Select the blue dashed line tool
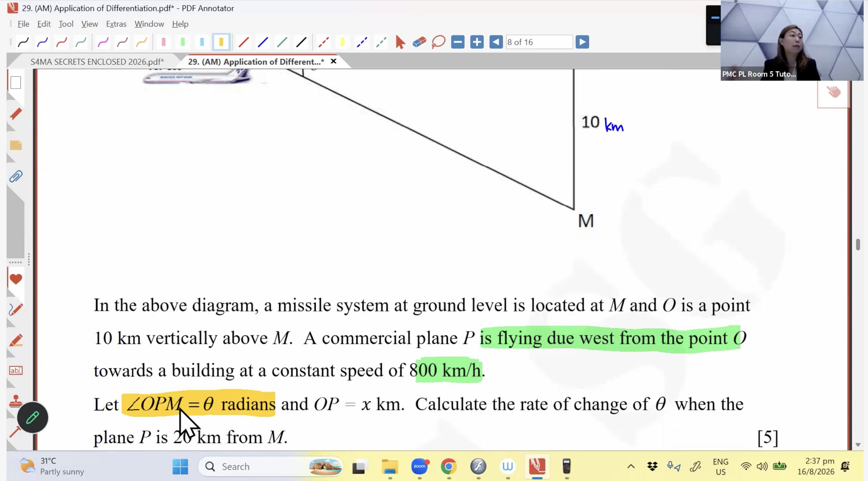 (x=362, y=42)
